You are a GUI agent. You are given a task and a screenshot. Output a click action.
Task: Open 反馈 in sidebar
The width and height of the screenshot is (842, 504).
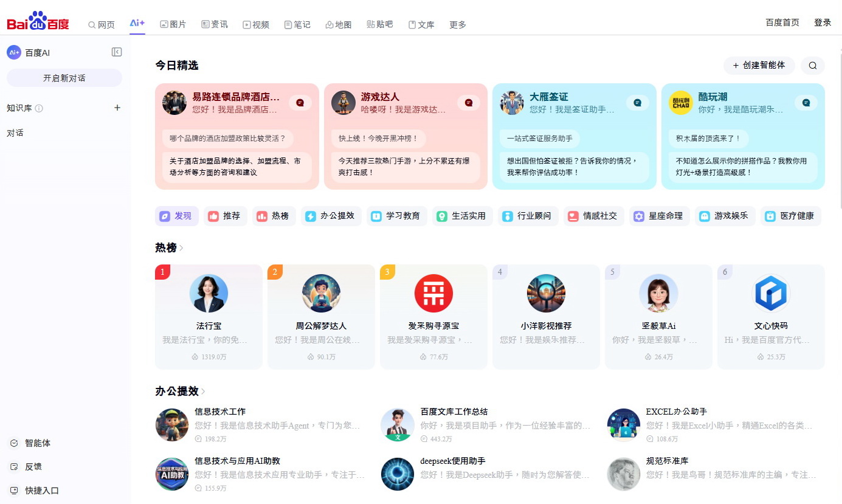click(26, 467)
